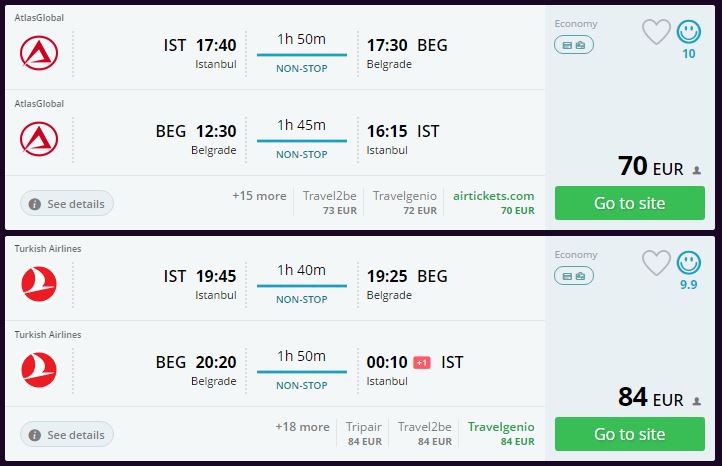Favorite the 84 EUR Turkish Airlines heart
The width and height of the screenshot is (722, 466).
click(x=656, y=263)
